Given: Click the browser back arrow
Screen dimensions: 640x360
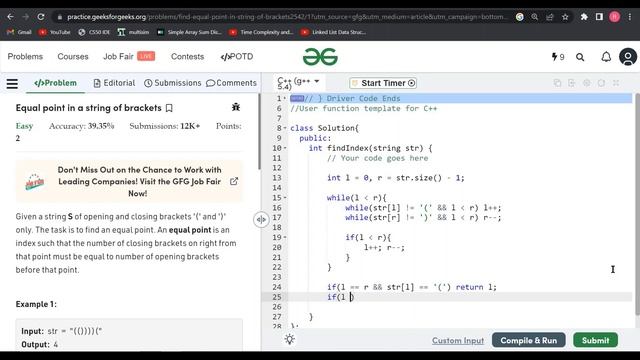Looking at the screenshot, I should tap(10, 17).
